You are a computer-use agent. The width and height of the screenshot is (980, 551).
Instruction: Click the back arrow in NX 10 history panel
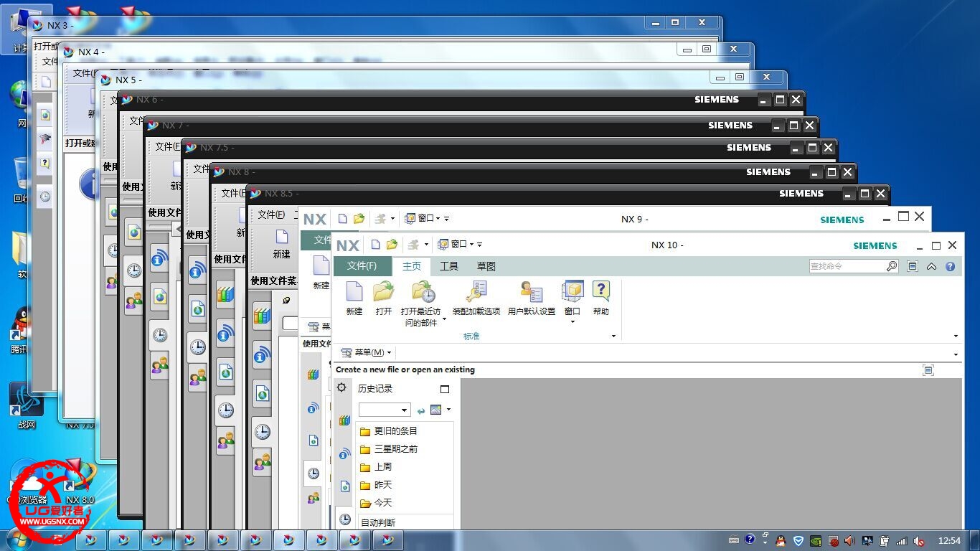point(421,410)
